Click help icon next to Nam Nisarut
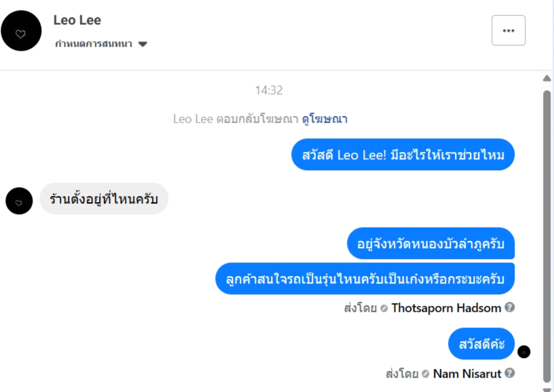Image resolution: width=554 pixels, height=392 pixels. tap(510, 373)
